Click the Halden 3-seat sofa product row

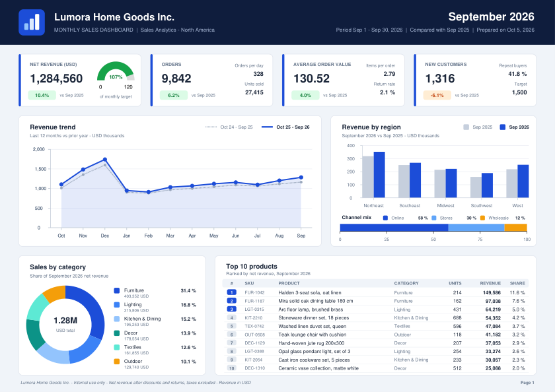(375, 292)
